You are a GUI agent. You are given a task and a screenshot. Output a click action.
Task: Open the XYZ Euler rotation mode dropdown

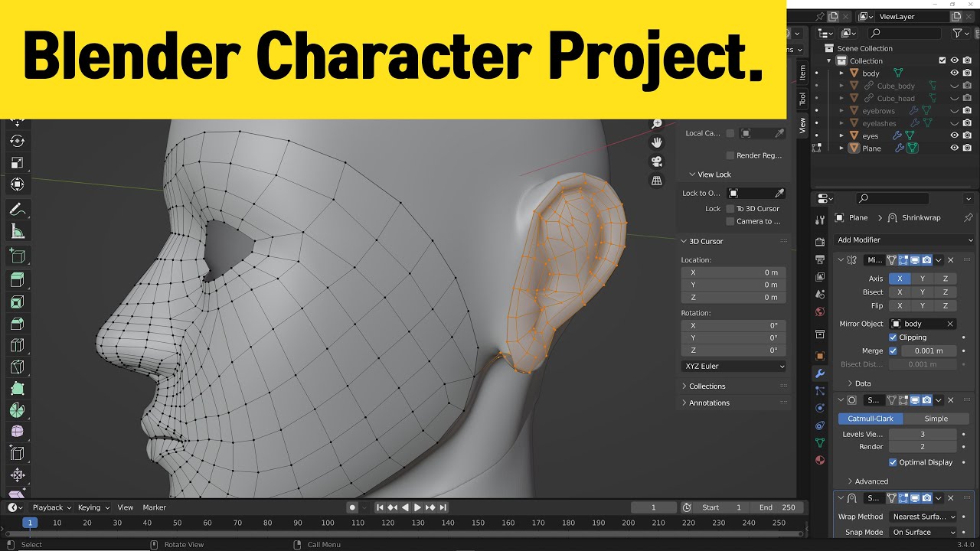tap(733, 366)
